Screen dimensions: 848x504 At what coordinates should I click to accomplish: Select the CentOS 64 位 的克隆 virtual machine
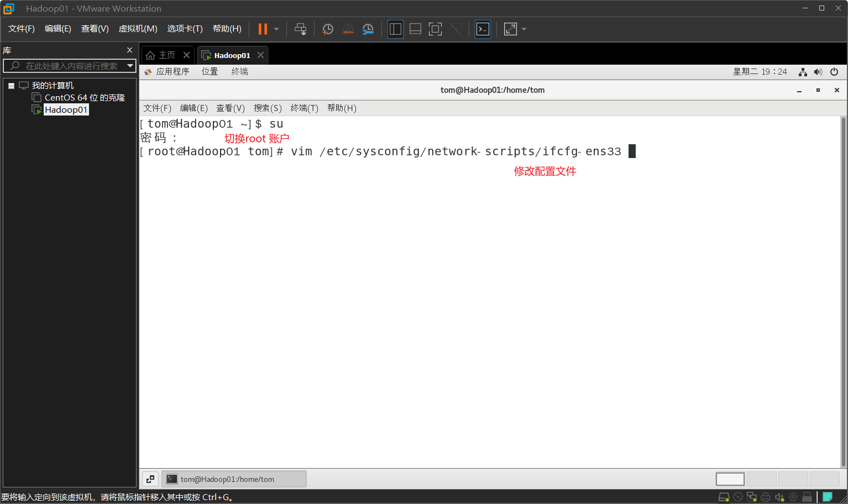pyautogui.click(x=85, y=98)
